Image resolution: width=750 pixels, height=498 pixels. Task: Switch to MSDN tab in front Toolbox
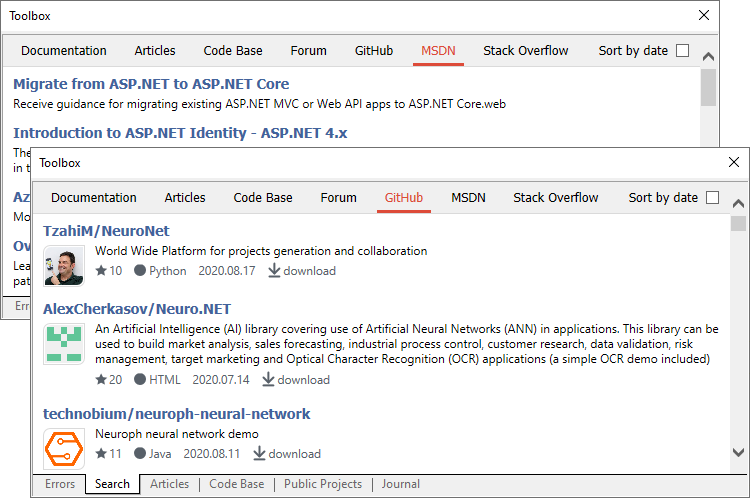click(468, 198)
